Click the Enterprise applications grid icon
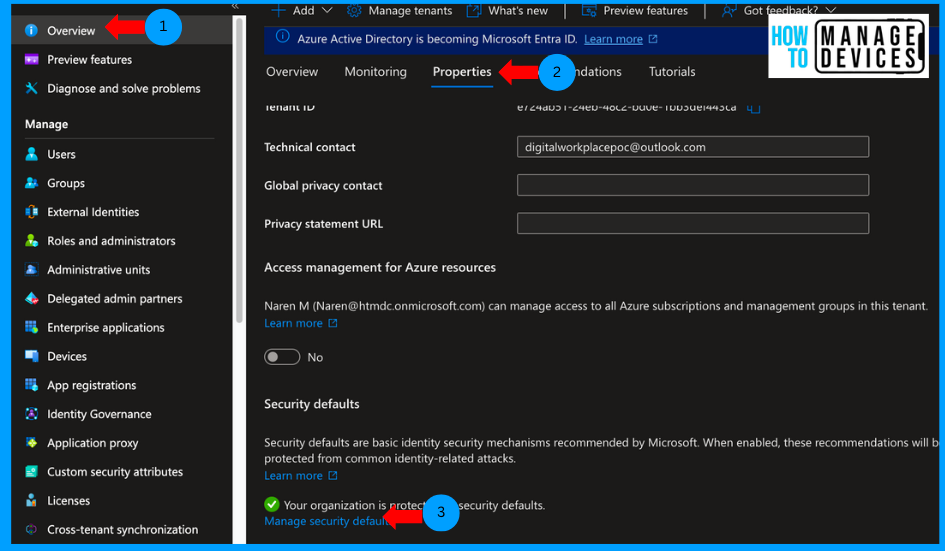945x551 pixels. [x=31, y=327]
